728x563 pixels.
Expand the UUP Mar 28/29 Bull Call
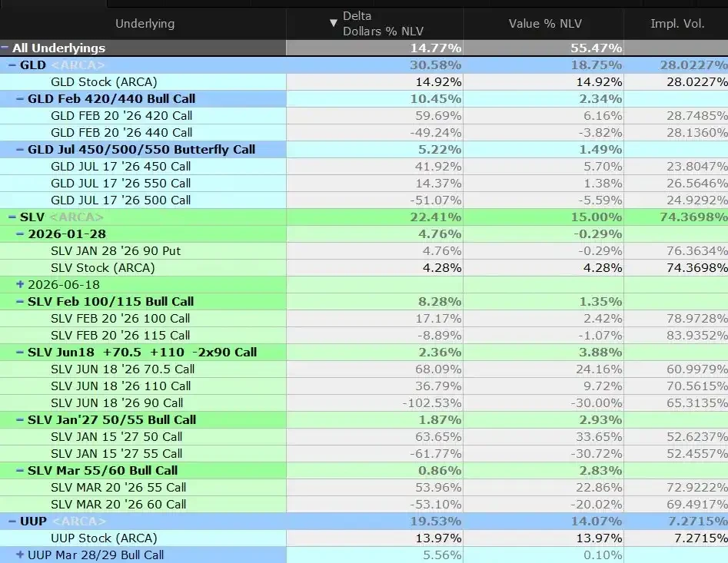(x=20, y=555)
